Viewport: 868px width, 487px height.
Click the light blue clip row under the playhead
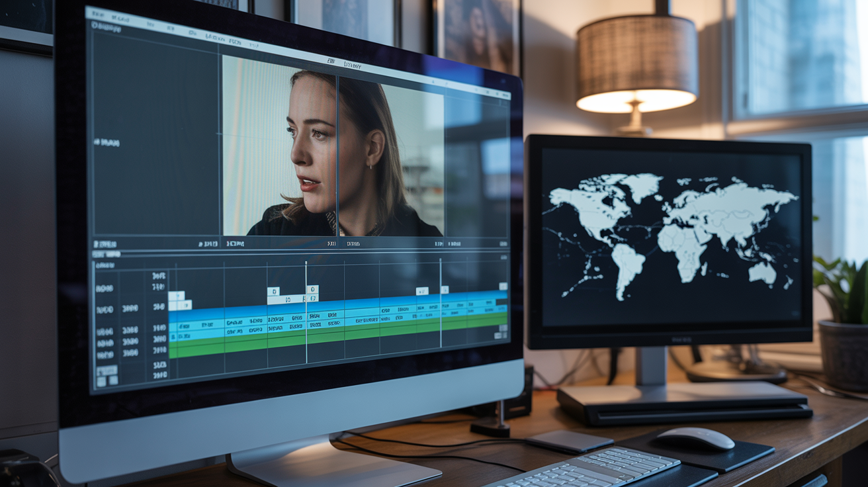click(x=306, y=325)
